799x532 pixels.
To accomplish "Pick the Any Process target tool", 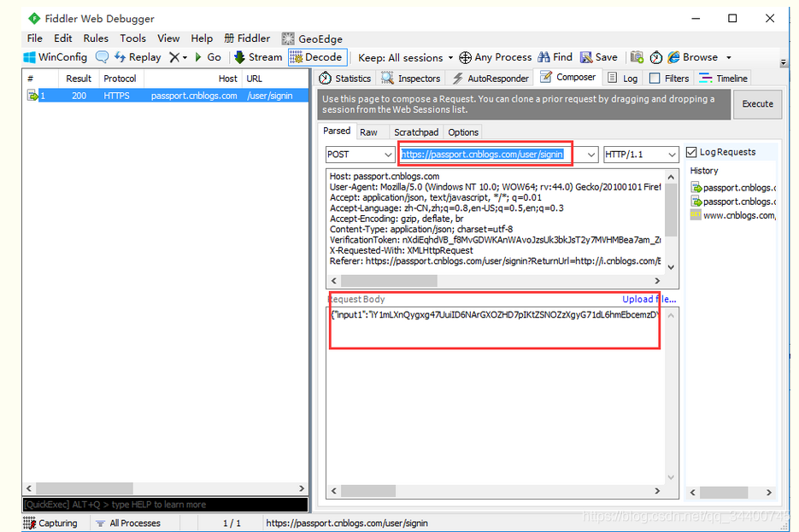I will (x=496, y=57).
